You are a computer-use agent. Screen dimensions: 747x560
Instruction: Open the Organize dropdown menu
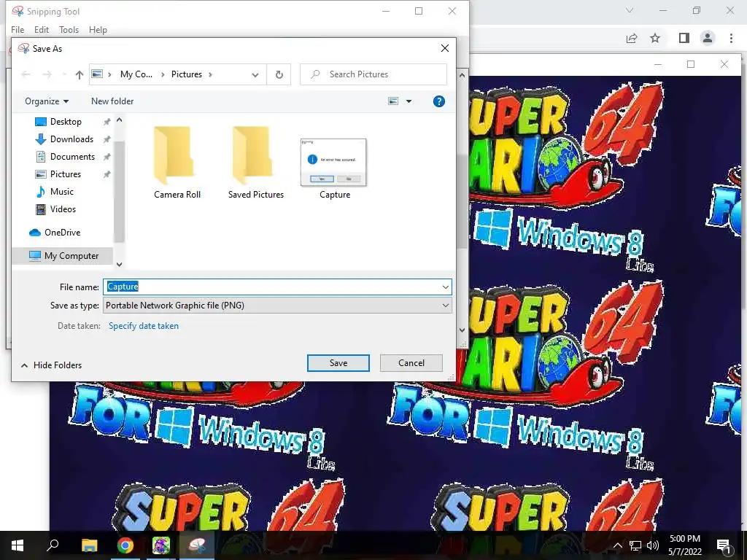click(47, 101)
